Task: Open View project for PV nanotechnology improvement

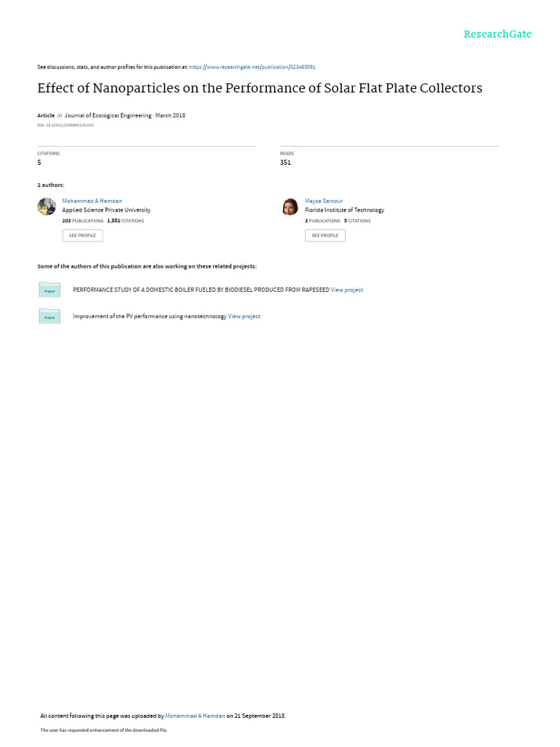Action: coord(244,317)
